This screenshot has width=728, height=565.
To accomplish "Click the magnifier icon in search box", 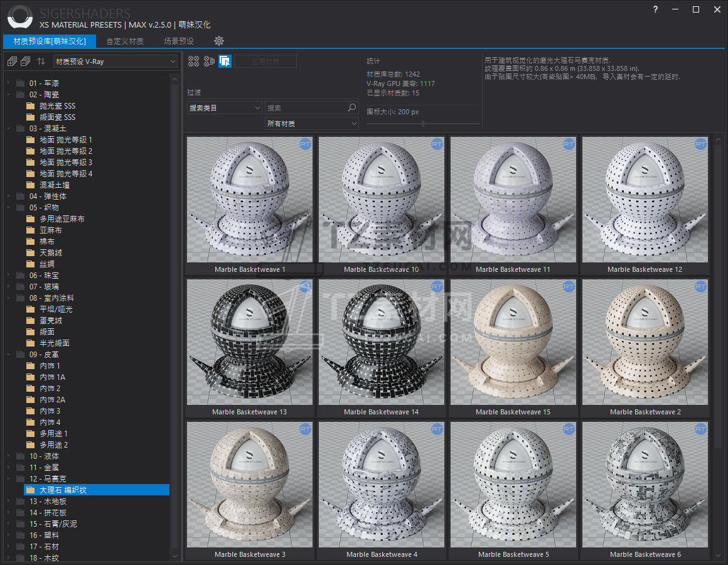I will [x=352, y=108].
